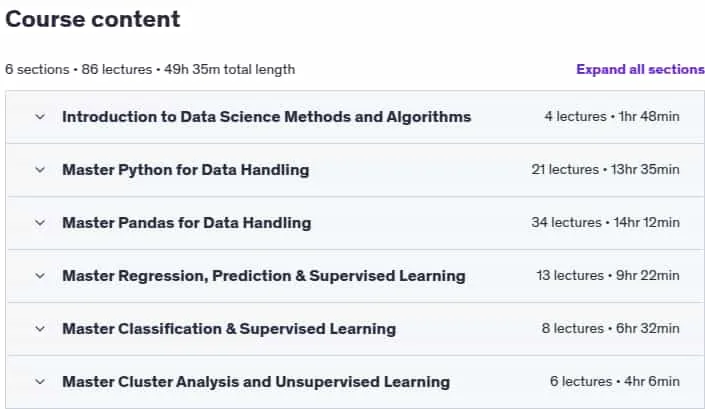The height and width of the screenshot is (409, 705).
Task: Click the 21 lectures • 13hr 35min label
Action: tap(606, 169)
